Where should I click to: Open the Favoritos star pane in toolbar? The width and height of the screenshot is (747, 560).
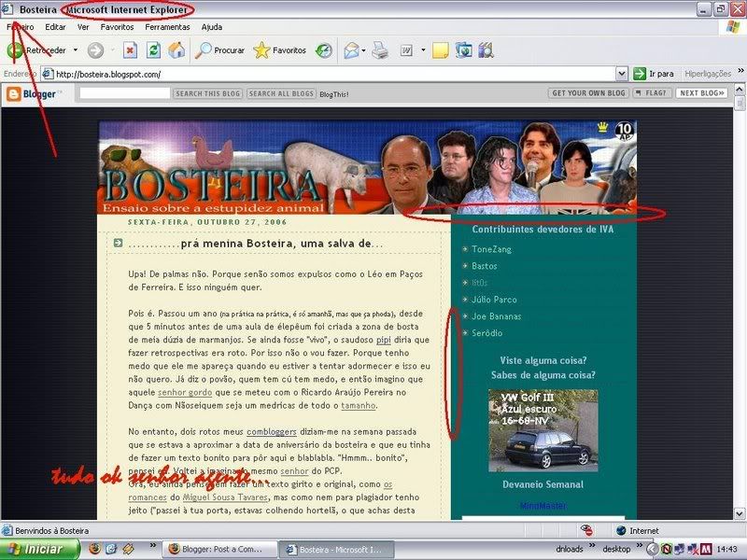tap(279, 50)
